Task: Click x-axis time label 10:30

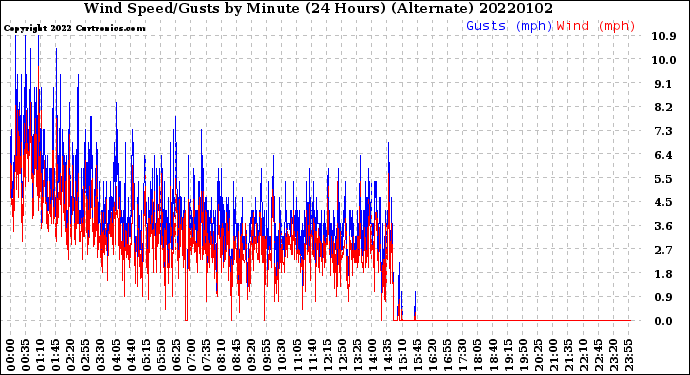Action: [282, 355]
